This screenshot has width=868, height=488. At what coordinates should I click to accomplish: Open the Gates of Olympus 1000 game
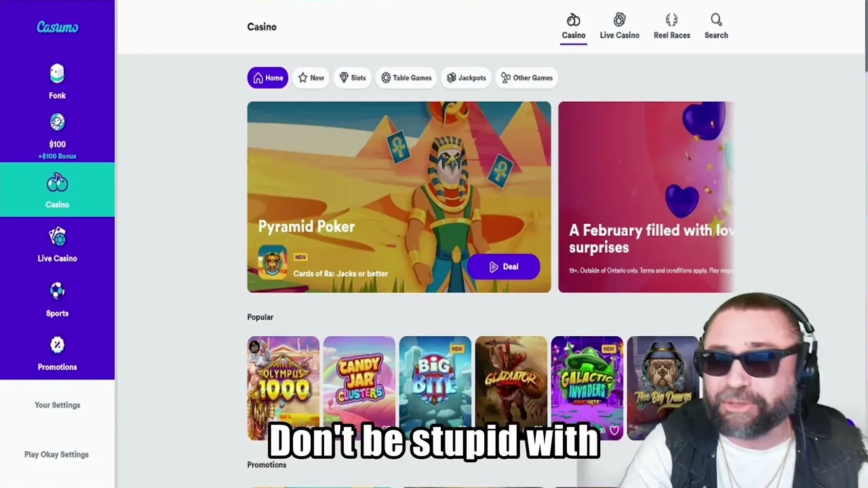click(x=283, y=388)
